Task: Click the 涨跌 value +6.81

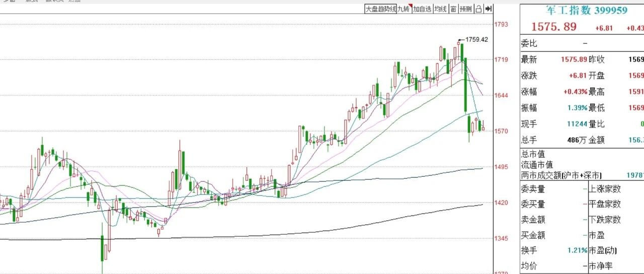Action: point(578,76)
